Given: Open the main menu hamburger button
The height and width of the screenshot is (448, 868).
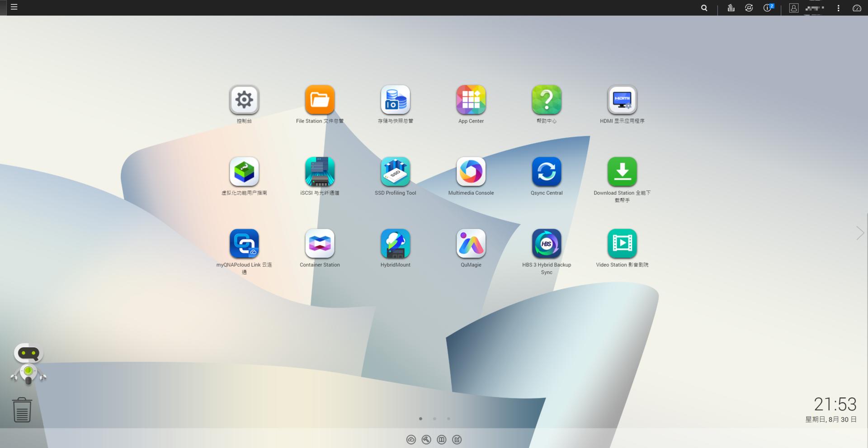Looking at the screenshot, I should (x=14, y=7).
